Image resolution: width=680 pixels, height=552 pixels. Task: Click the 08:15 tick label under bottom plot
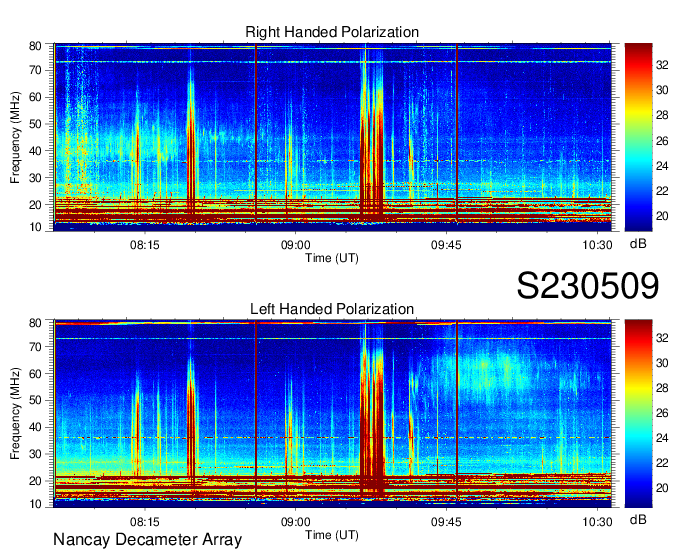[x=145, y=522]
